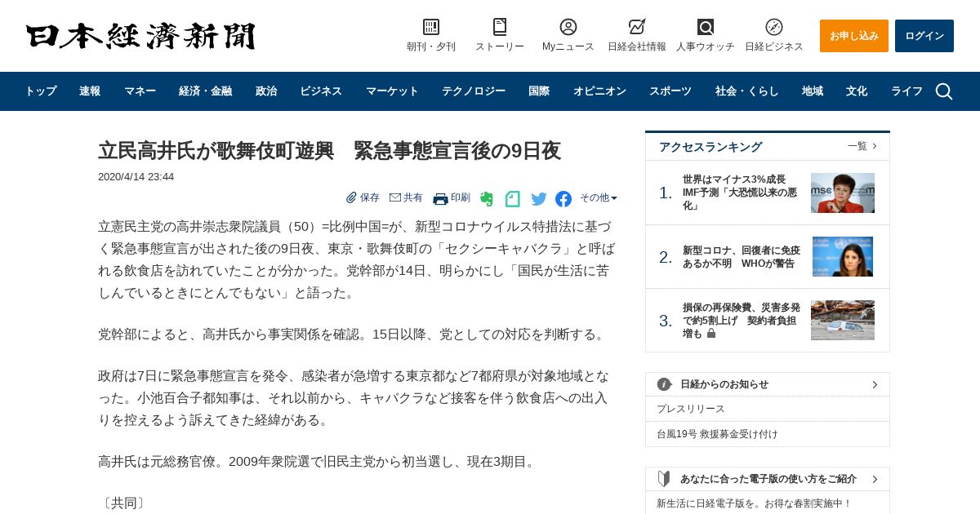Click the orange お申し込み button
The height and width of the screenshot is (514, 980).
click(854, 36)
